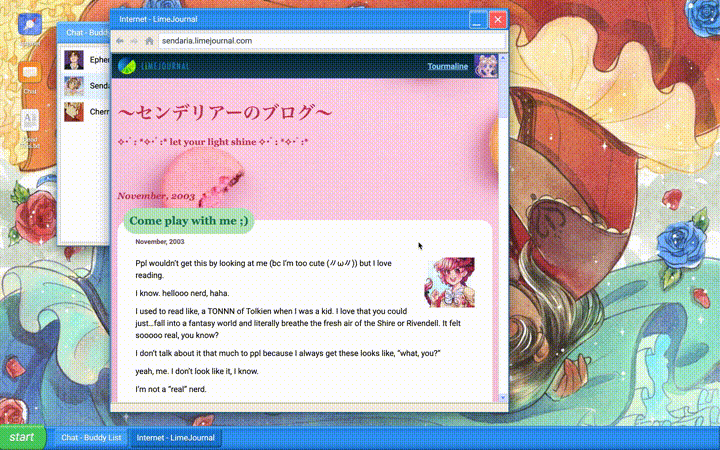720x450 pixels.
Task: Click the line "I'm not a "real" nerd."
Action: tap(171, 389)
